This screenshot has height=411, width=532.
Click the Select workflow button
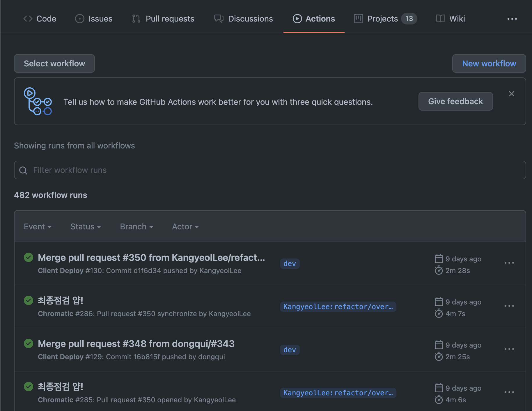tap(54, 63)
